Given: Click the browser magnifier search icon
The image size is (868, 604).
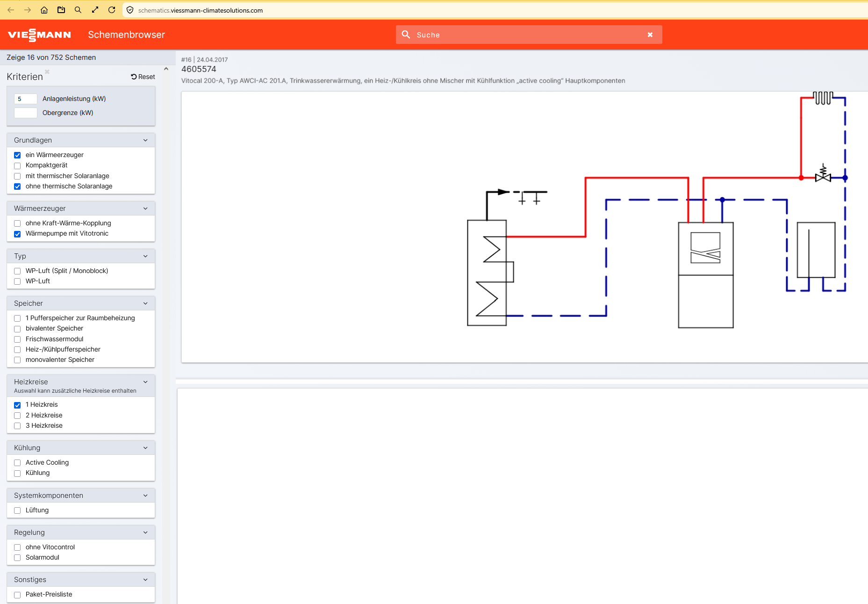Looking at the screenshot, I should coord(78,10).
